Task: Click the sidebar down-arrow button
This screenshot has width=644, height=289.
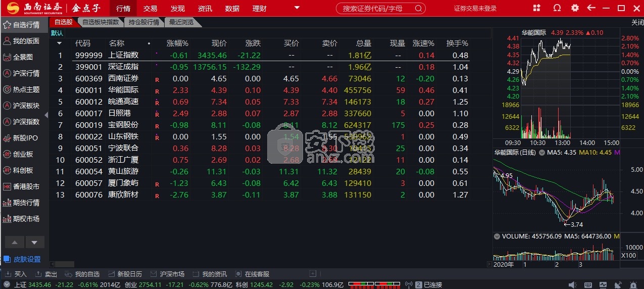Action: click(x=34, y=243)
